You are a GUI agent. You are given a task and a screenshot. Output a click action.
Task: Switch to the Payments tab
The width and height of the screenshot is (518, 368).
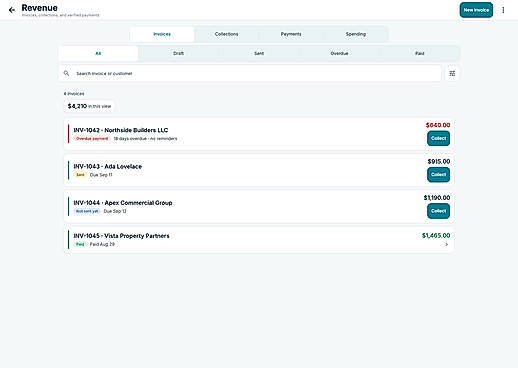pyautogui.click(x=291, y=34)
